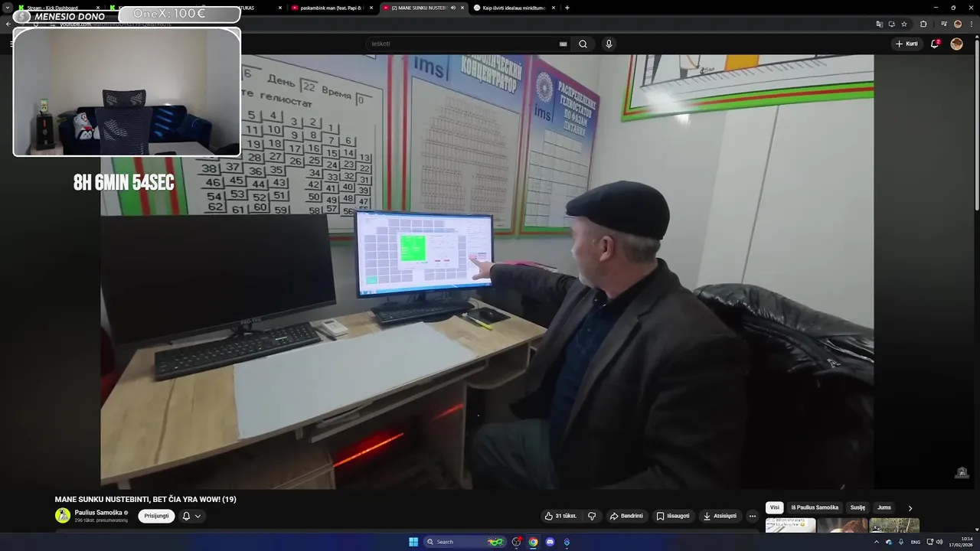
Task: Click the video player area
Action: [487, 271]
